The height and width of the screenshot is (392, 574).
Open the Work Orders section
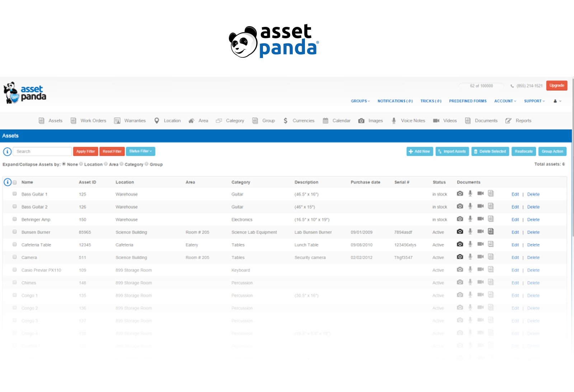88,121
